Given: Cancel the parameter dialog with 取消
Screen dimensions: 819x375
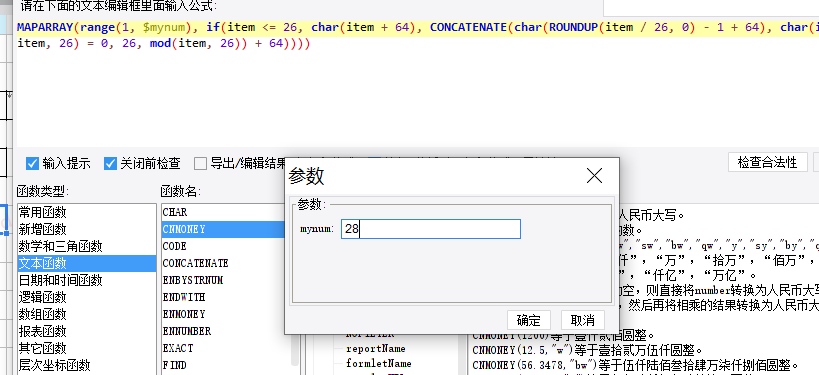Looking at the screenshot, I should click(582, 320).
